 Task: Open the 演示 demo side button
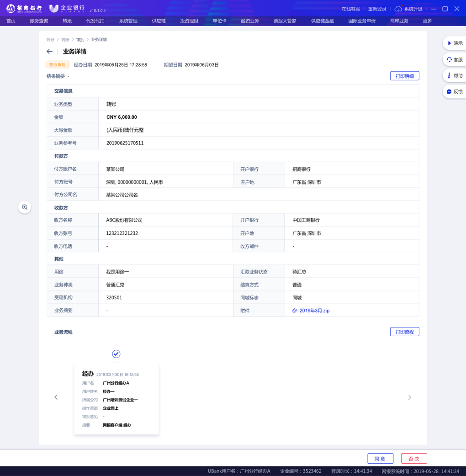click(x=455, y=43)
